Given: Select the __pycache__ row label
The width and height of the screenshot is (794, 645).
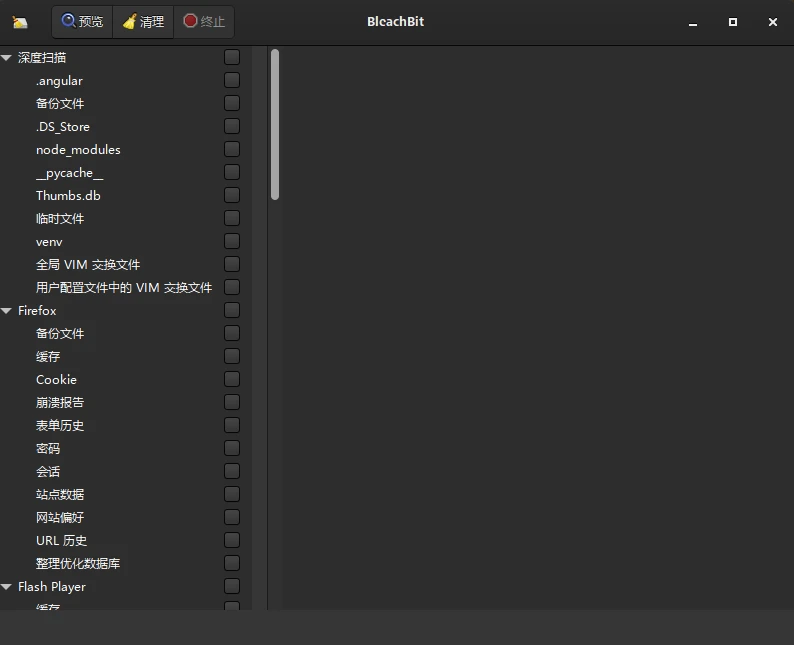Looking at the screenshot, I should click(x=69, y=173).
